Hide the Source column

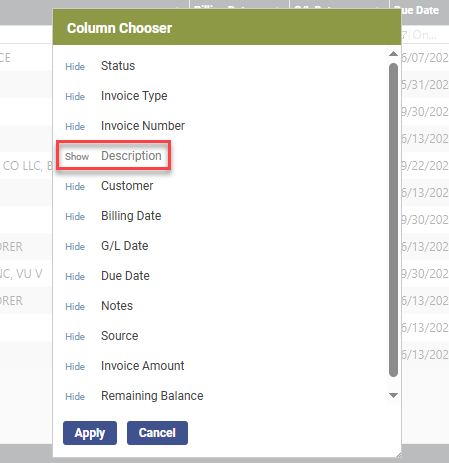pyautogui.click(x=75, y=336)
